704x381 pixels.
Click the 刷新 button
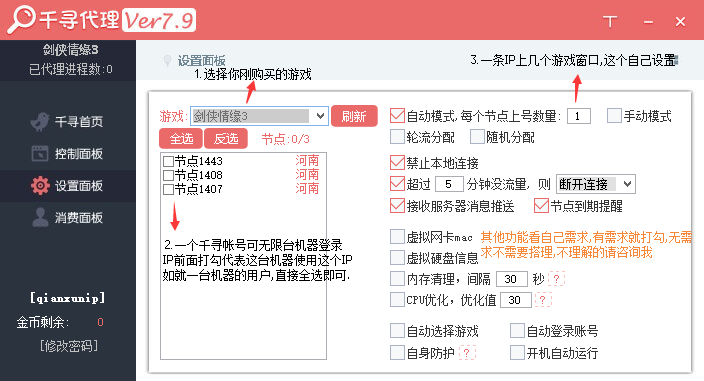[x=354, y=116]
